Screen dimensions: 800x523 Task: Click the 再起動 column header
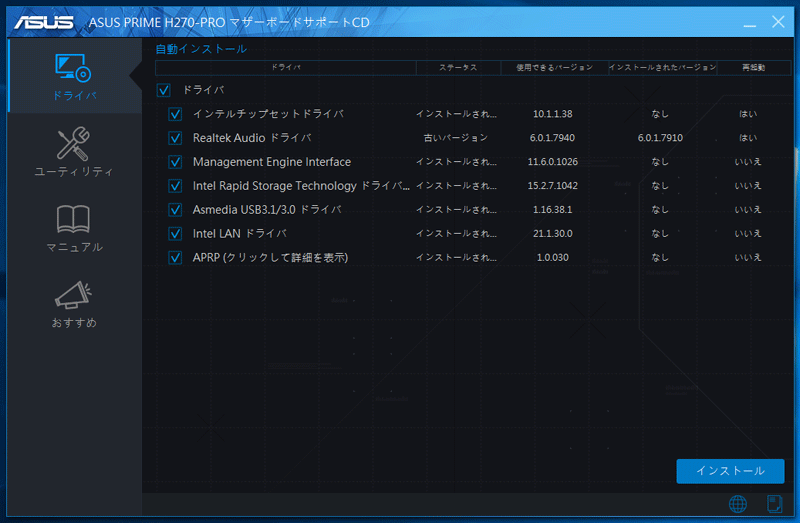[x=754, y=67]
